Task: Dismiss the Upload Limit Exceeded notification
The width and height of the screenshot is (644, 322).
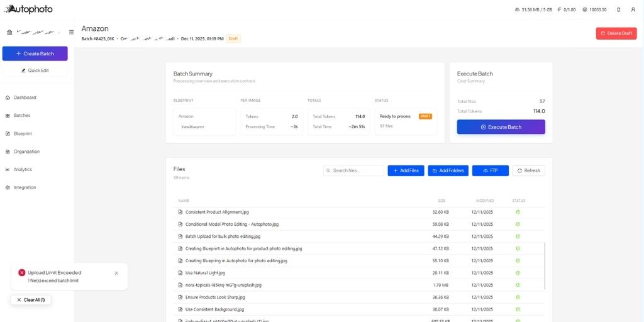Action: (x=116, y=273)
